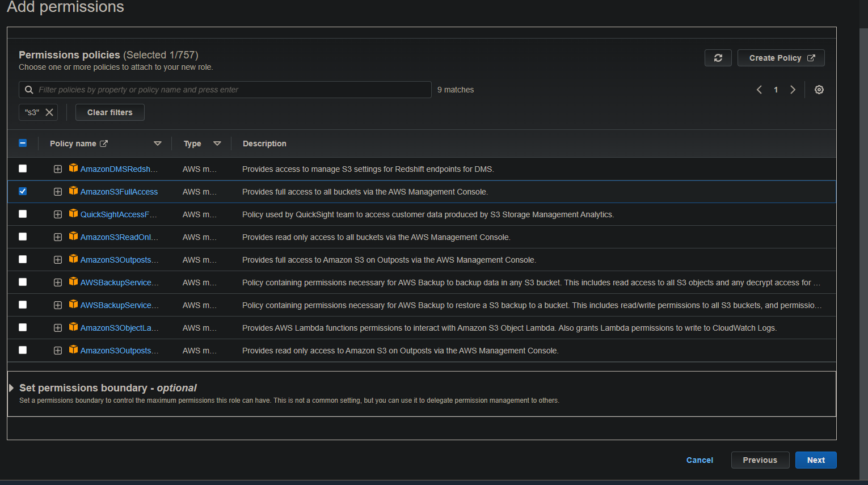The height and width of the screenshot is (485, 868).
Task: Expand the AmazonS3ReadOnl… policy details
Action: (x=58, y=237)
